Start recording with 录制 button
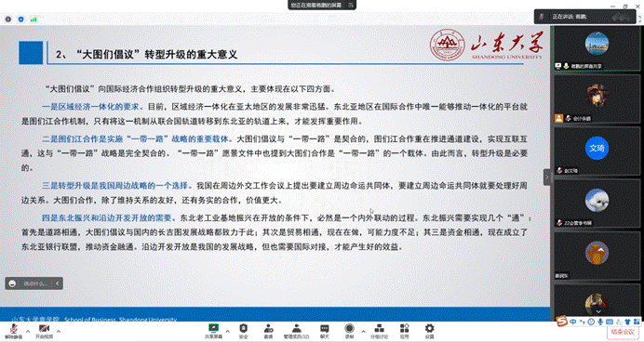This screenshot has width=644, height=342. click(349, 331)
